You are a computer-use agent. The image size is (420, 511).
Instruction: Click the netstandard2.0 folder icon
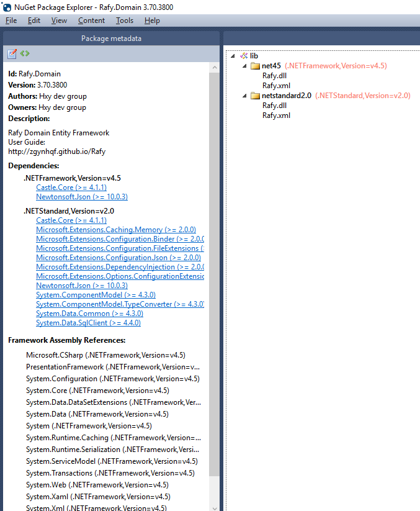(255, 96)
